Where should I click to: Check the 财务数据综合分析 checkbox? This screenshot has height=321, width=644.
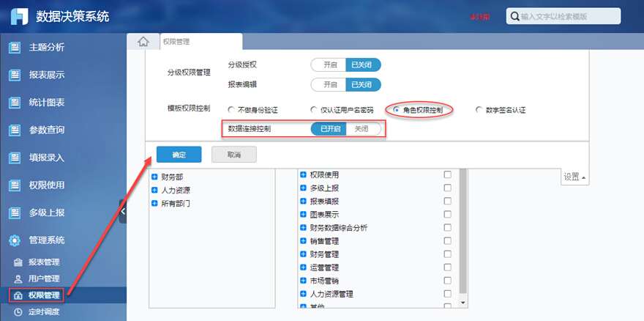(x=447, y=227)
